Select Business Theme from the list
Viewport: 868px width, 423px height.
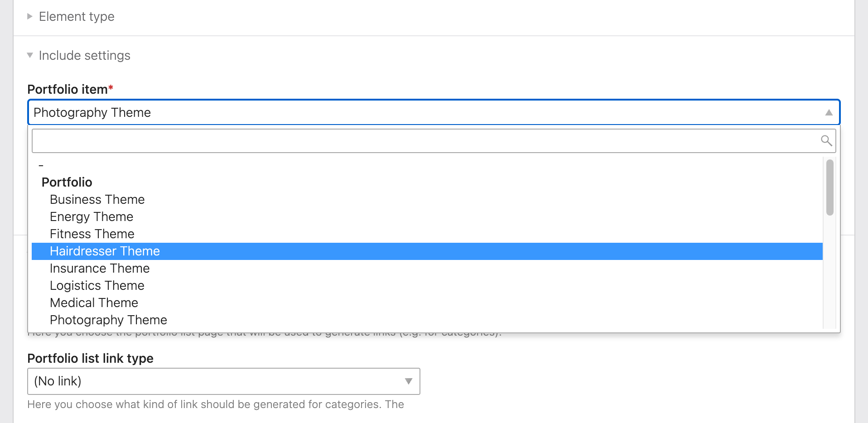click(97, 199)
